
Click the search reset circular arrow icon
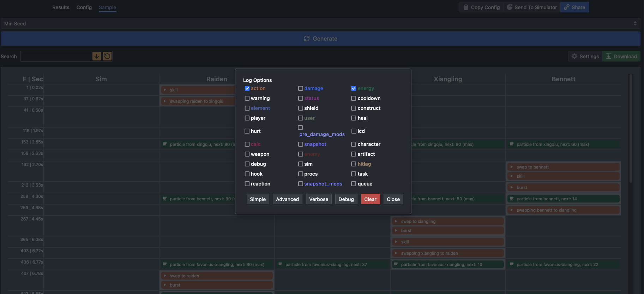(x=107, y=56)
